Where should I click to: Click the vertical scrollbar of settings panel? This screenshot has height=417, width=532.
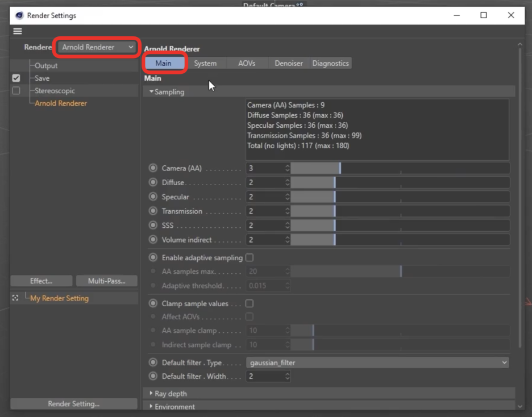(520, 198)
